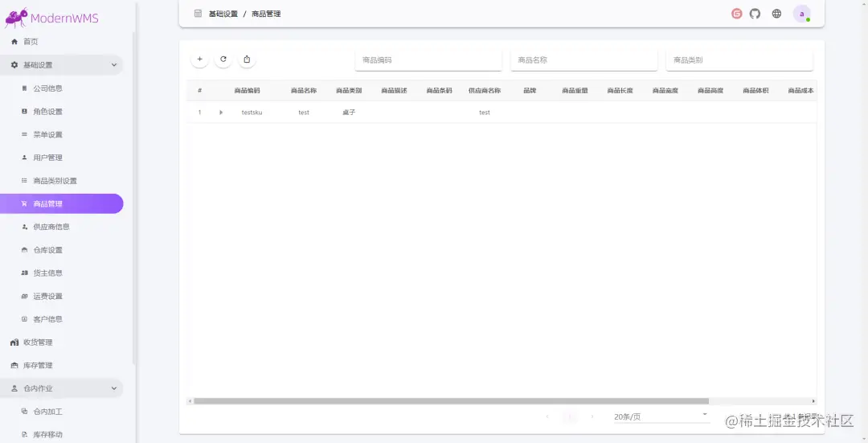The height and width of the screenshot is (443, 868).
Task: Go to the next page arrow
Action: tap(592, 416)
